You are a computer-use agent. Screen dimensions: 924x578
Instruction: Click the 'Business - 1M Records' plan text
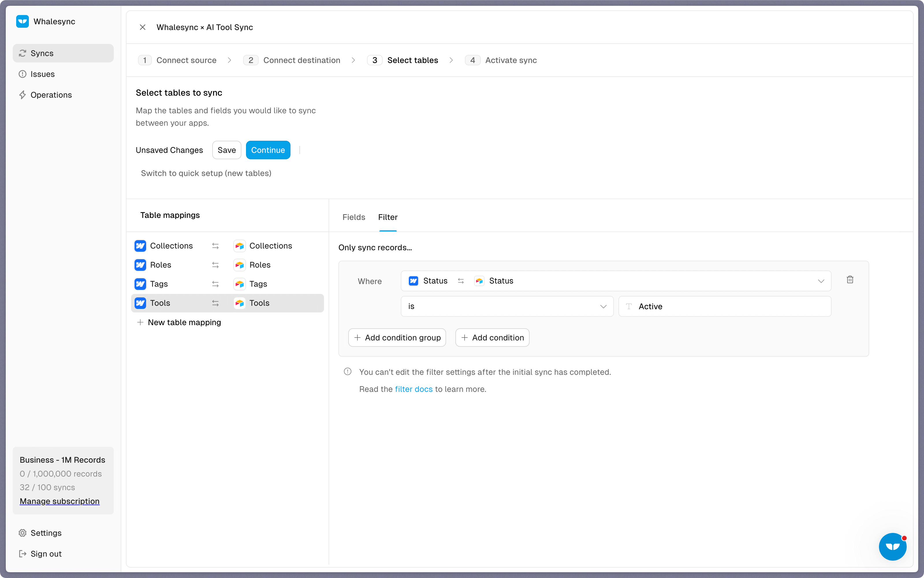pyautogui.click(x=62, y=460)
